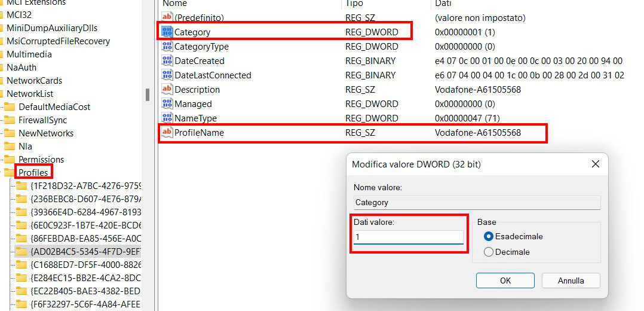Click the NameType DWORD value icon
The width and height of the screenshot is (644, 311).
[x=167, y=118]
